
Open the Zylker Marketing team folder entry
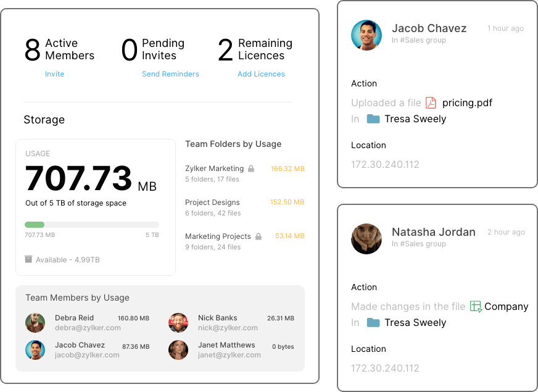point(214,169)
